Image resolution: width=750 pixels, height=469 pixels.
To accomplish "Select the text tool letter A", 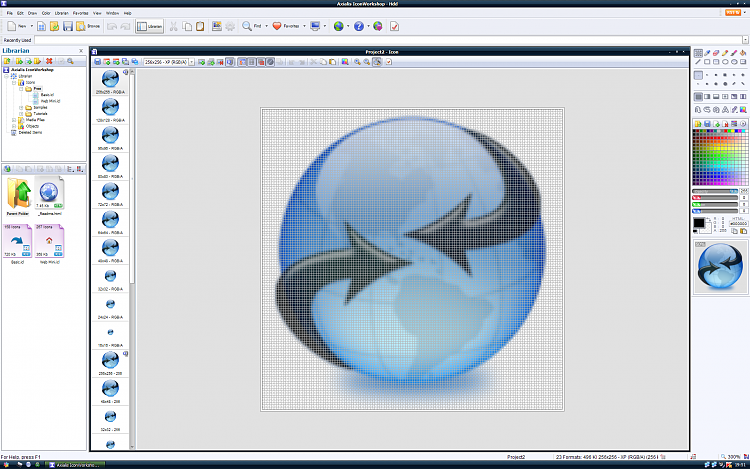I will [x=725, y=109].
